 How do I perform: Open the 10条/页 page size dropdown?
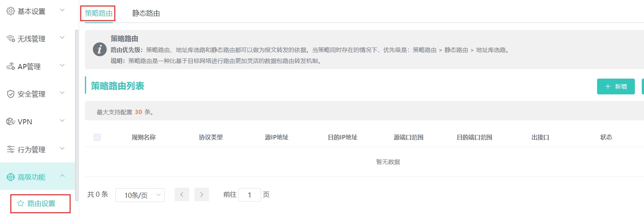click(x=140, y=195)
